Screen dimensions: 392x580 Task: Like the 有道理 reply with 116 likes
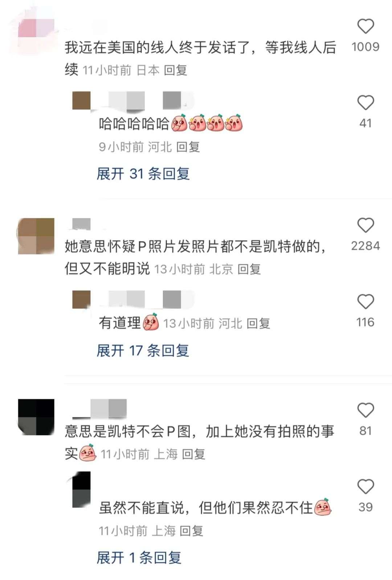pos(366,302)
